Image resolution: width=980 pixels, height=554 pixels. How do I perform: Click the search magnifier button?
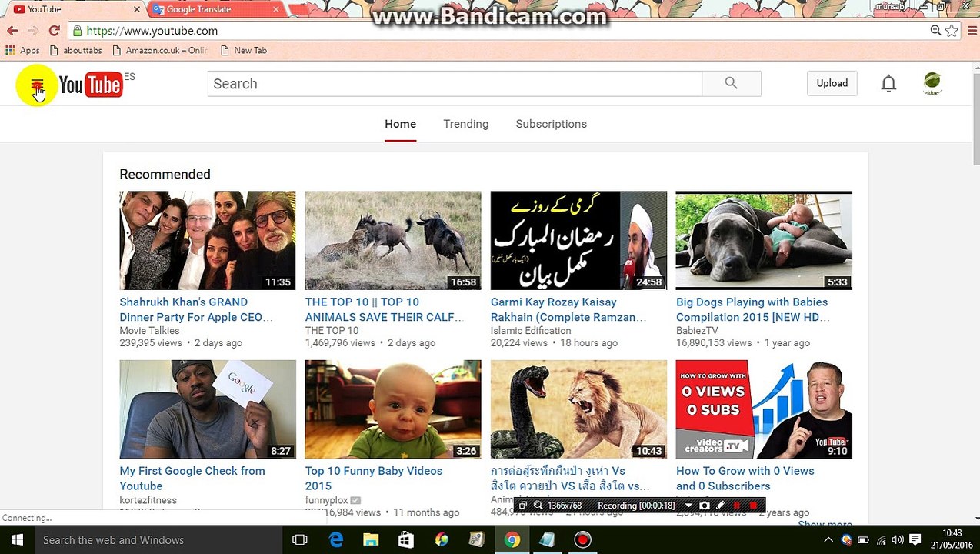pos(731,84)
